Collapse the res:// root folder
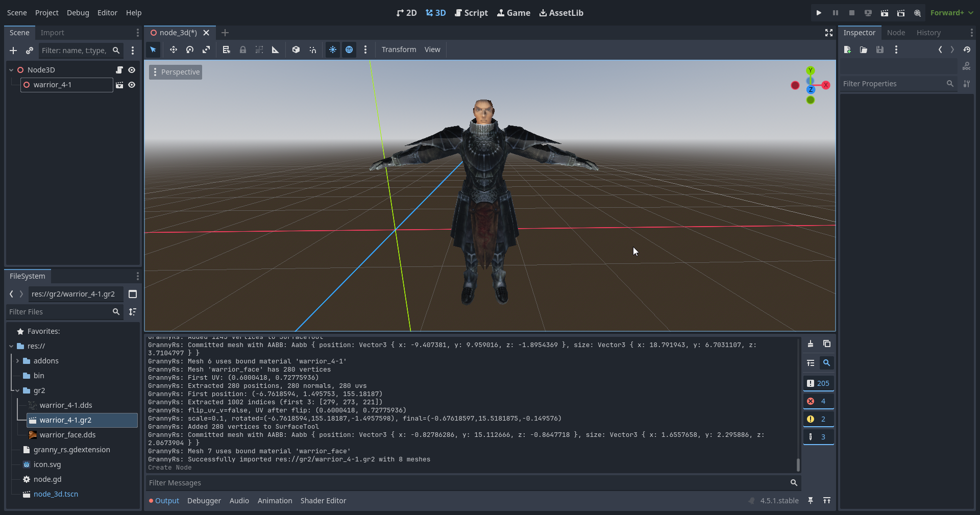 [11, 346]
